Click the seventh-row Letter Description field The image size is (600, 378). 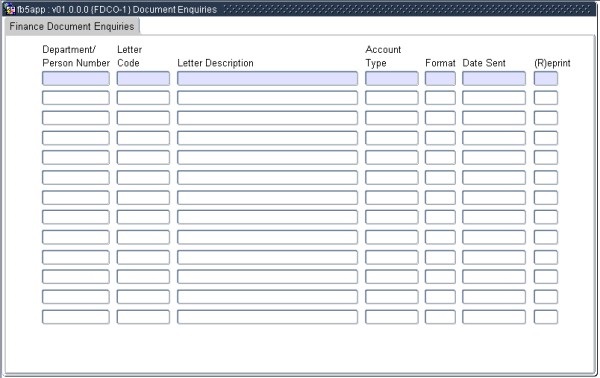(x=267, y=197)
